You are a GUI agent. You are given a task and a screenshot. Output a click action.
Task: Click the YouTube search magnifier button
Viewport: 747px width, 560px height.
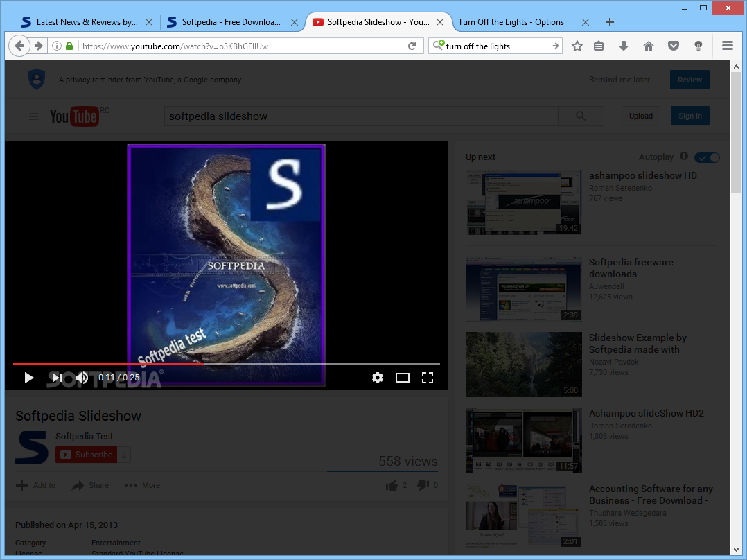[x=581, y=116]
